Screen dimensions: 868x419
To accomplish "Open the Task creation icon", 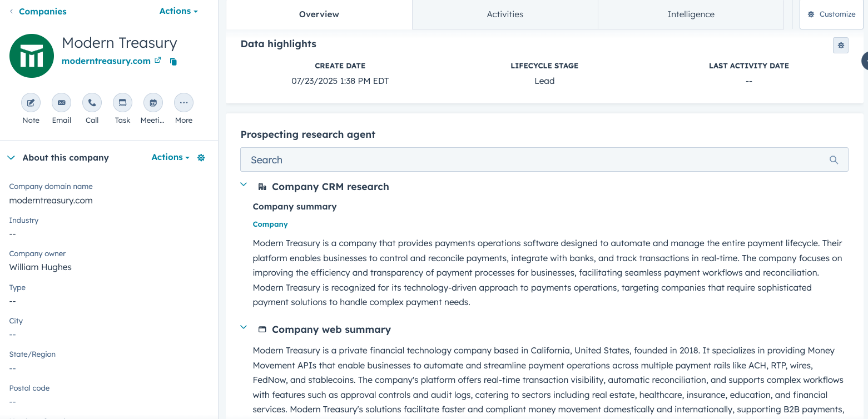I will (122, 102).
